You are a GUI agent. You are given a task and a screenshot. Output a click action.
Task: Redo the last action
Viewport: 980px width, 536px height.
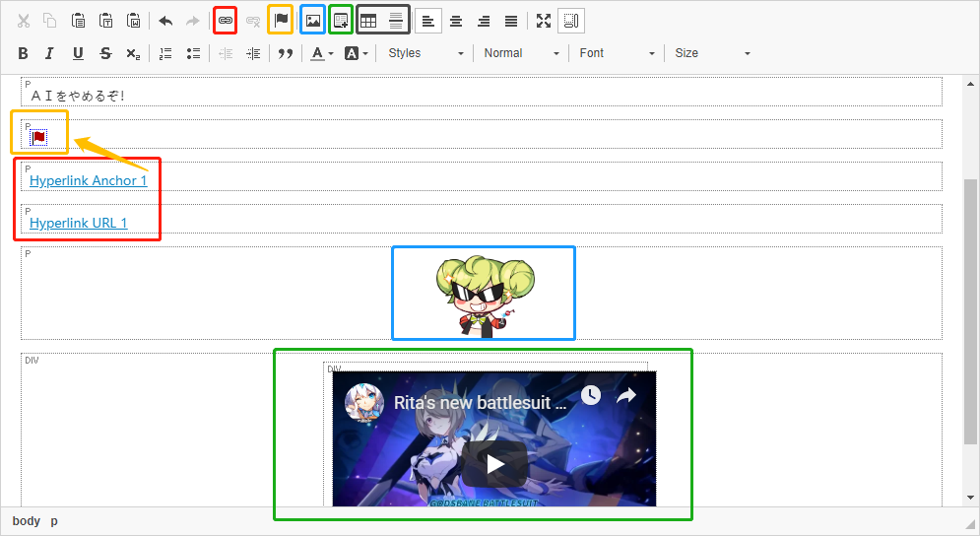pyautogui.click(x=192, y=21)
